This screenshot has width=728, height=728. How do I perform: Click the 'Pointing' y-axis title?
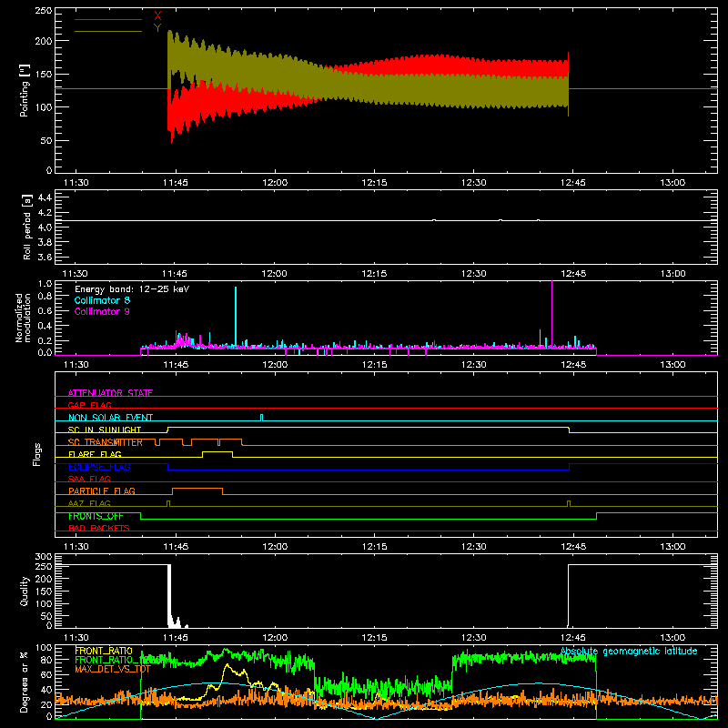click(x=24, y=90)
